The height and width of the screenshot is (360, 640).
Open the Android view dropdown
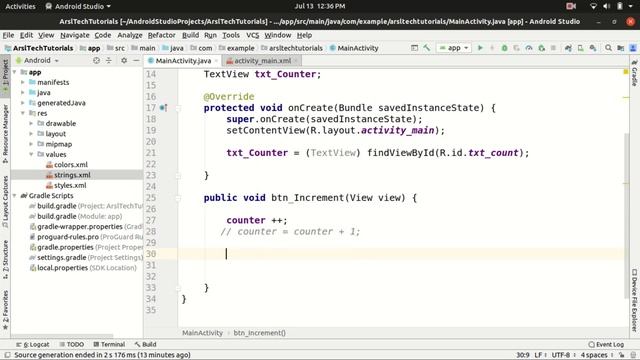37,60
